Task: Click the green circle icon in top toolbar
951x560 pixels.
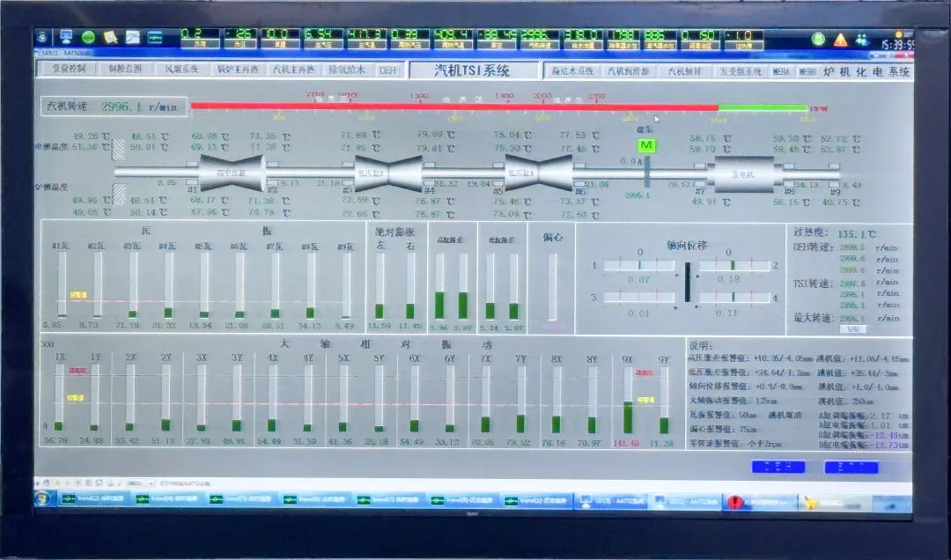Action: click(x=88, y=38)
